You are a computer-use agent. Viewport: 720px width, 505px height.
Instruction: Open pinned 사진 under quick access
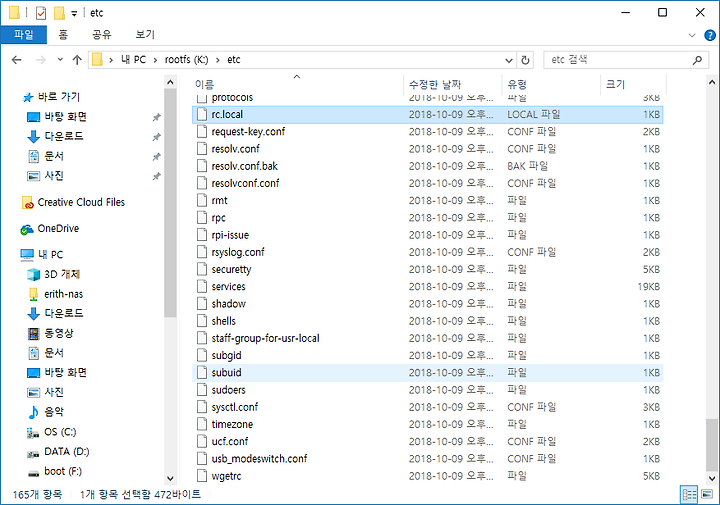pos(54,176)
